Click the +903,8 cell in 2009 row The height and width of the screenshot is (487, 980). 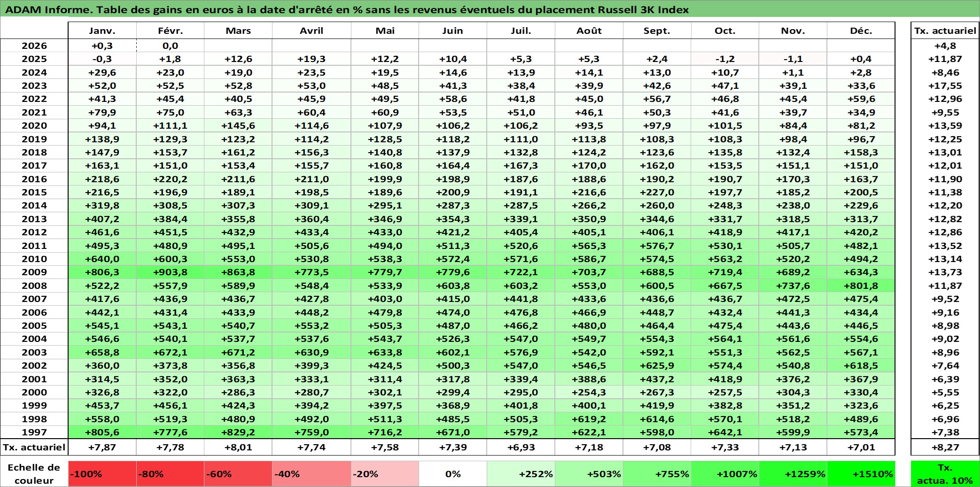(171, 272)
